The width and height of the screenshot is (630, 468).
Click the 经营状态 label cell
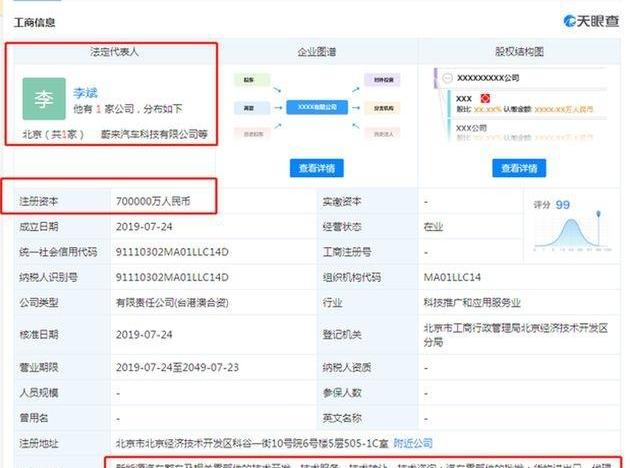tap(368, 227)
